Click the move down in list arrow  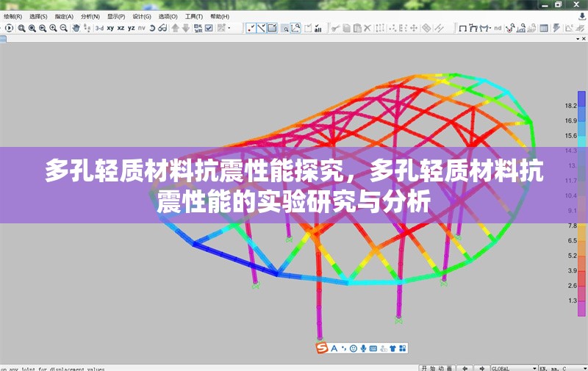click(186, 28)
